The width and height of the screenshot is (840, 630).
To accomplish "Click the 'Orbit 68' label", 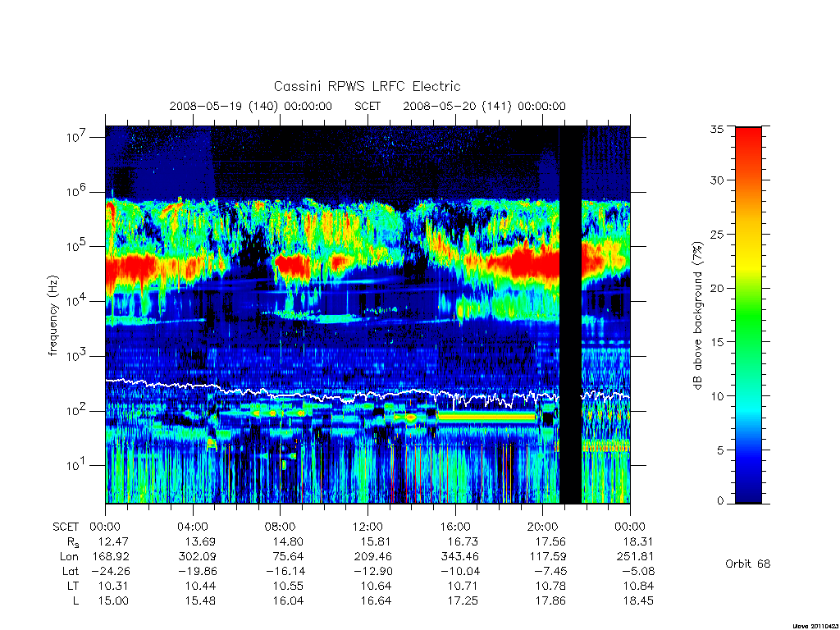I will [747, 564].
